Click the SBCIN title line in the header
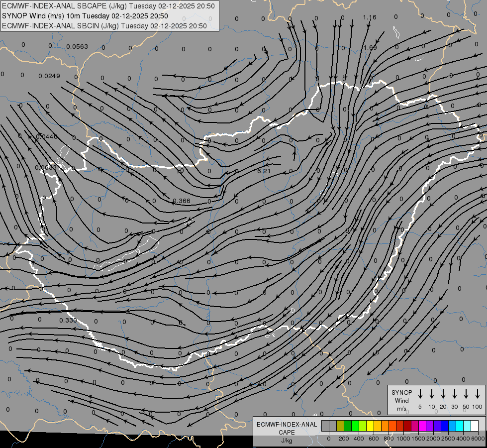487x448 pixels. pos(104,26)
